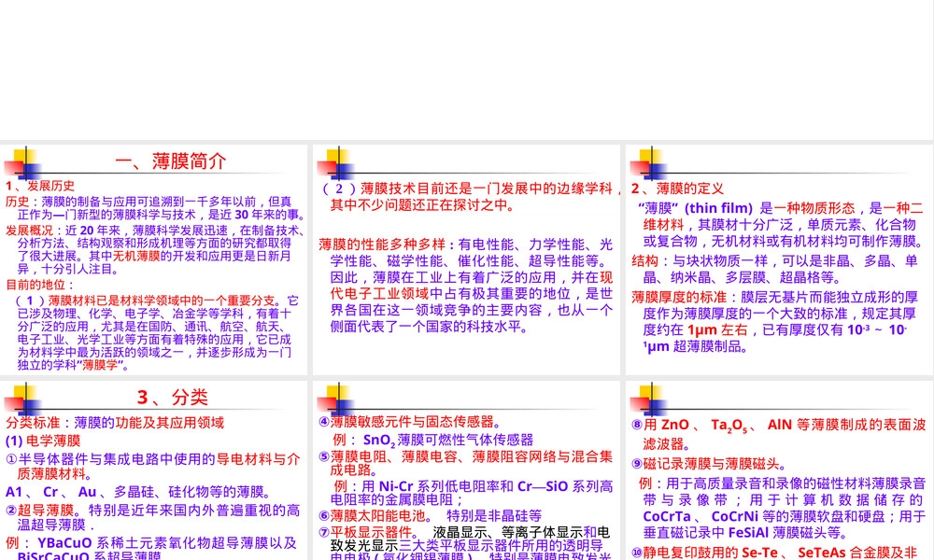Click the item ⑨磁记录薄膜与薄膜磁头。
The height and width of the screenshot is (560, 934).
coord(709,464)
